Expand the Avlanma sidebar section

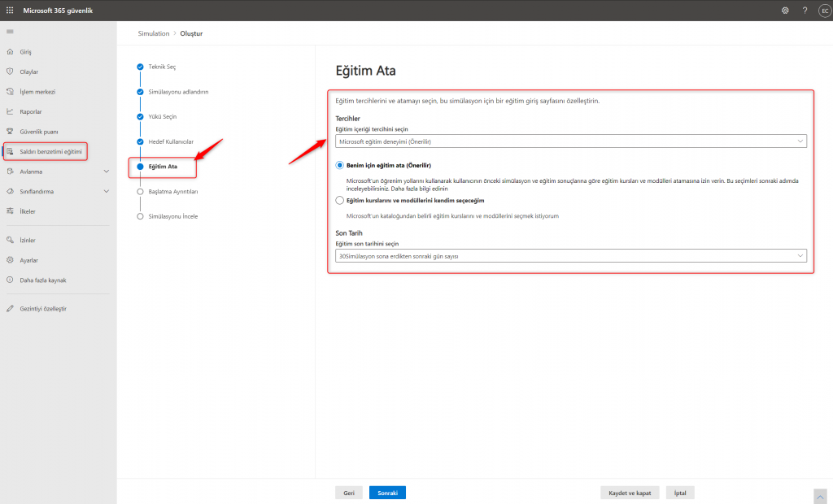[x=107, y=172]
